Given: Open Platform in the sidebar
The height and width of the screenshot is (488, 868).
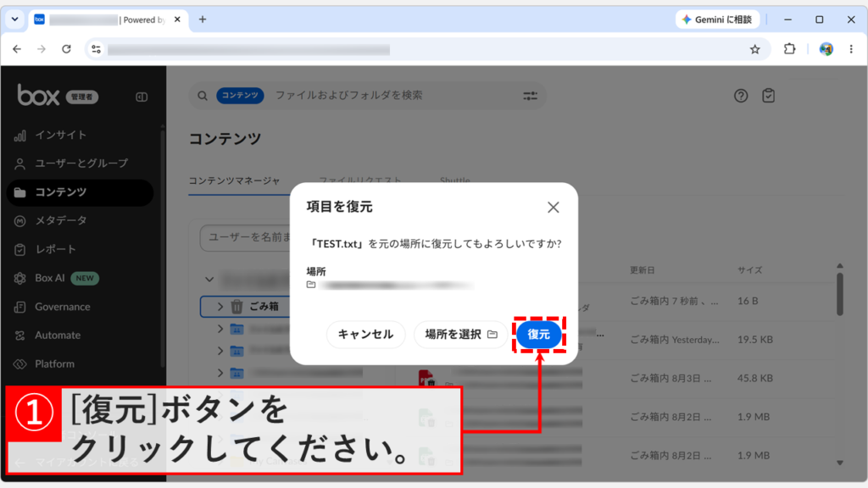Looking at the screenshot, I should pyautogui.click(x=54, y=364).
